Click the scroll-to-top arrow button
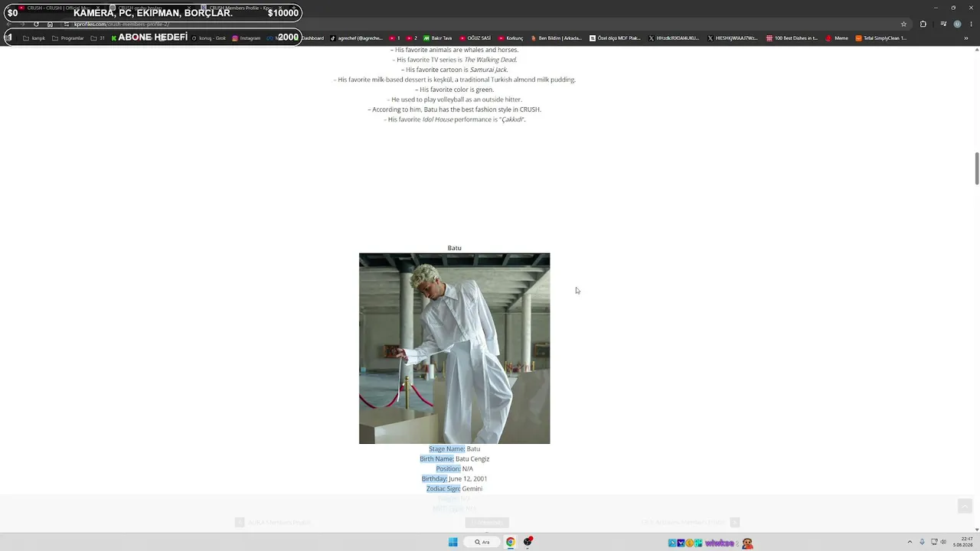Image resolution: width=980 pixels, height=551 pixels. click(965, 507)
